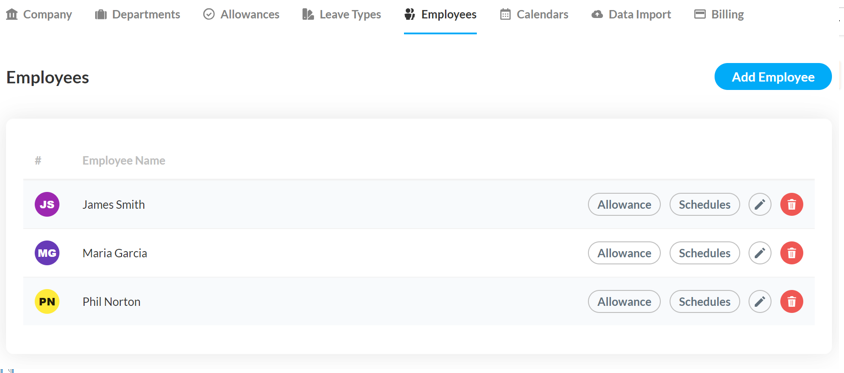Screen dimensions: 844x373
Task: Switch to the Departments tab
Action: click(x=137, y=15)
